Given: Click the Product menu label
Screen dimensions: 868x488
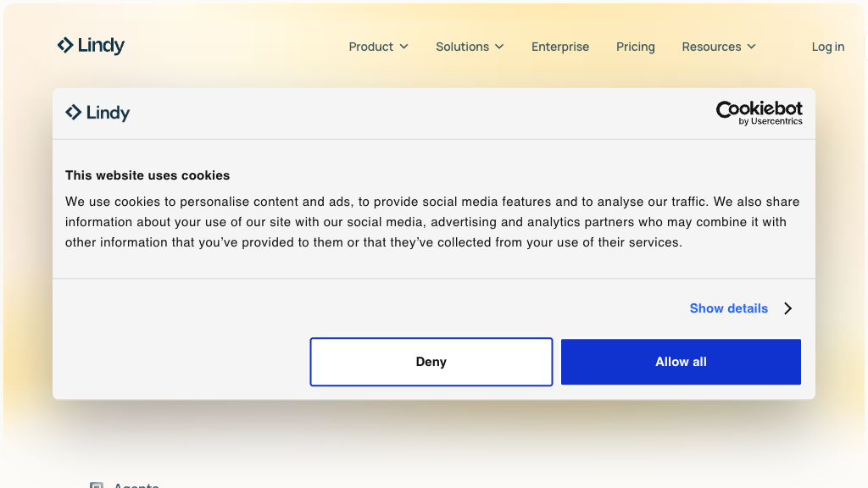Looking at the screenshot, I should [370, 47].
